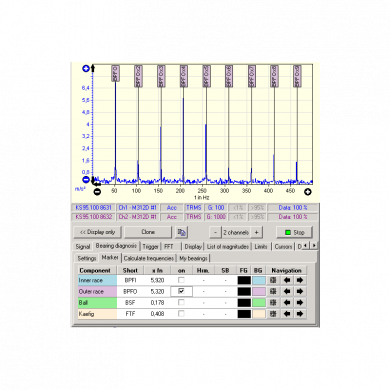Open Outer race background color swatch
The height and width of the screenshot is (390, 390).
[259, 292]
